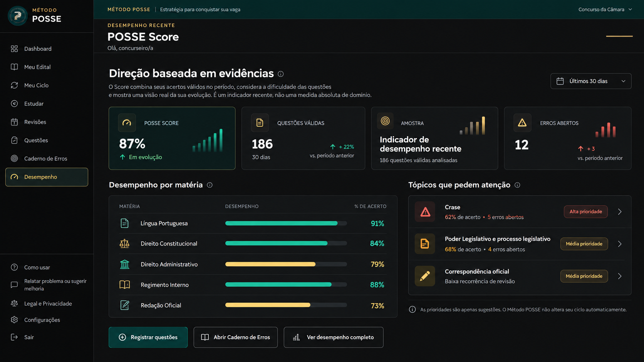The width and height of the screenshot is (644, 362).
Task: Click the Legal e Privacidade scales icon
Action: pyautogui.click(x=14, y=304)
